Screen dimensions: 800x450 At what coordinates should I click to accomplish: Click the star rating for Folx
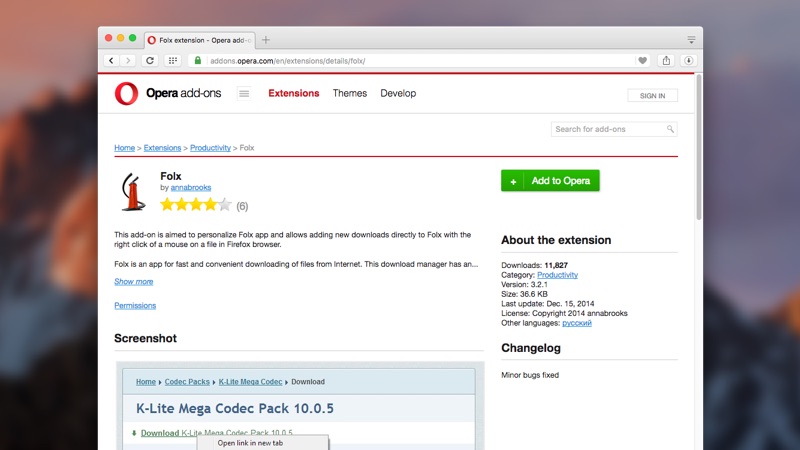click(196, 205)
